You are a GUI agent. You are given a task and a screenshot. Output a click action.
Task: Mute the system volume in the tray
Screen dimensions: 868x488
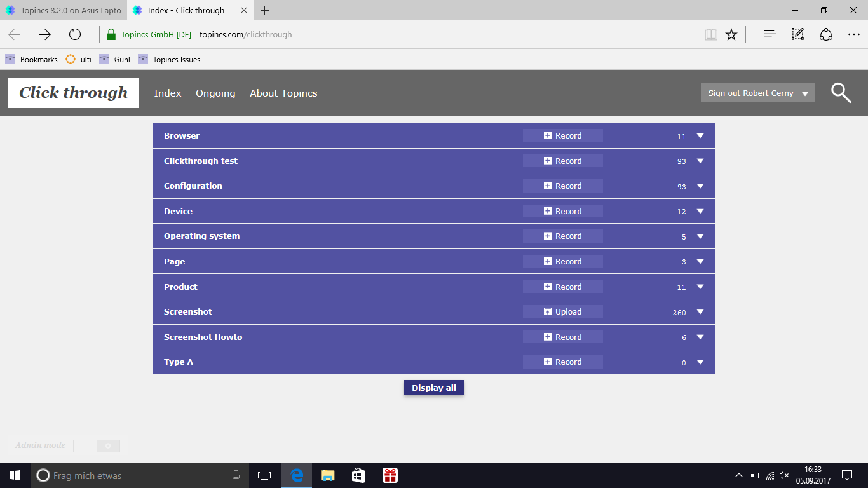click(x=783, y=475)
